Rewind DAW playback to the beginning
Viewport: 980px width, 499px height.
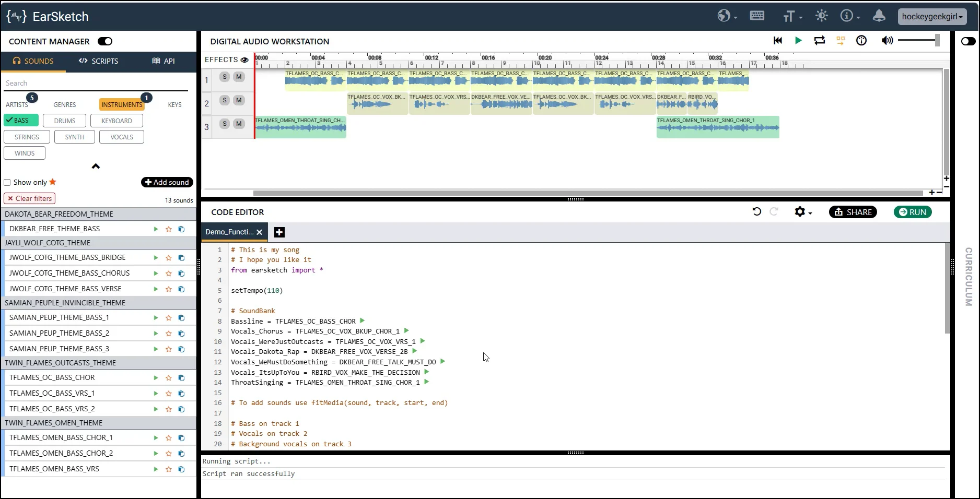tap(778, 41)
